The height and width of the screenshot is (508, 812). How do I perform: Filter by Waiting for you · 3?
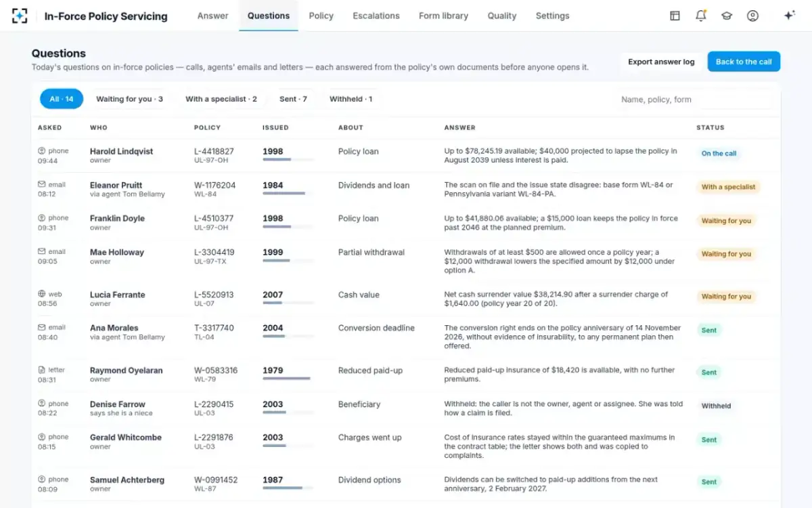[129, 99]
